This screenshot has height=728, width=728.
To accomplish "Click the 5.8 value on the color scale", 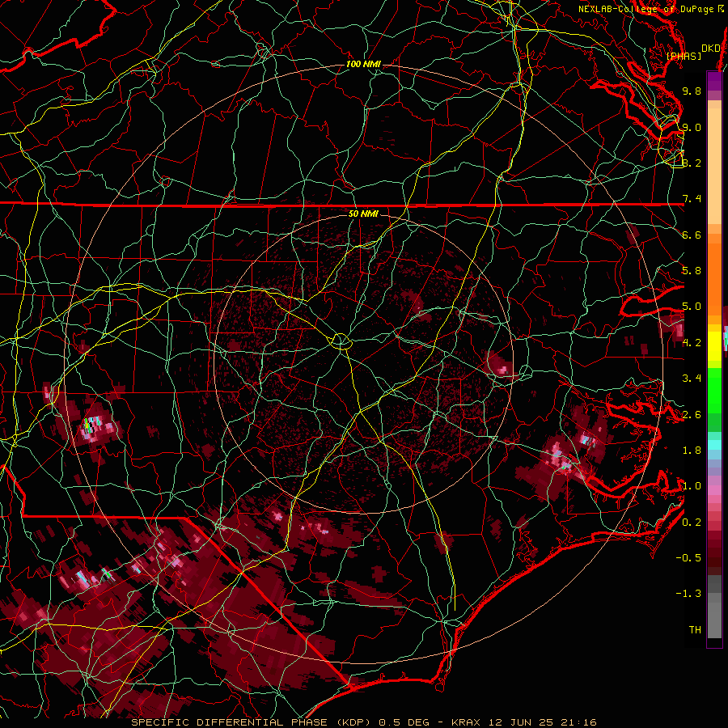I will tap(692, 271).
